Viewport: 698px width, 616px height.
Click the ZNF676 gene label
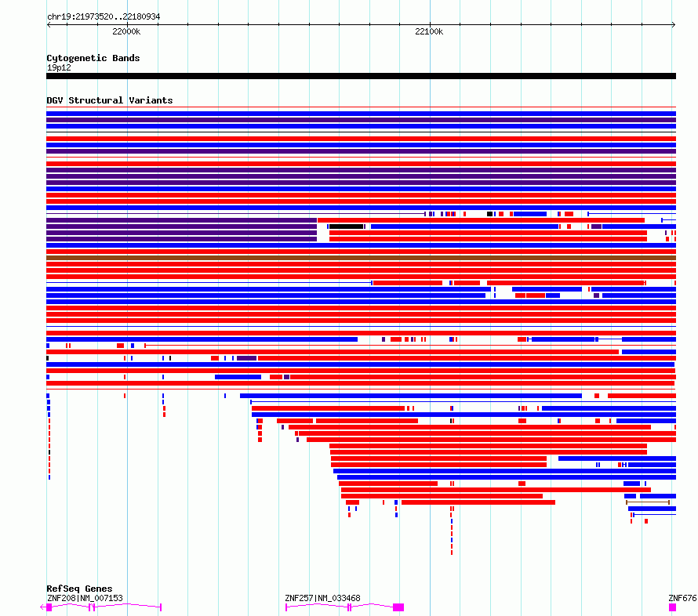coord(683,598)
